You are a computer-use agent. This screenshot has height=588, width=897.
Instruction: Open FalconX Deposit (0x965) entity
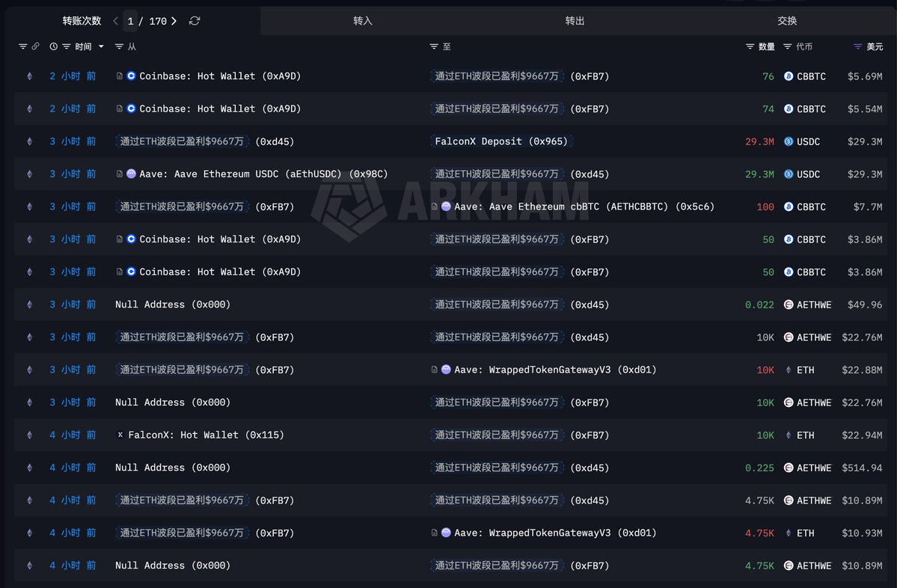(501, 141)
